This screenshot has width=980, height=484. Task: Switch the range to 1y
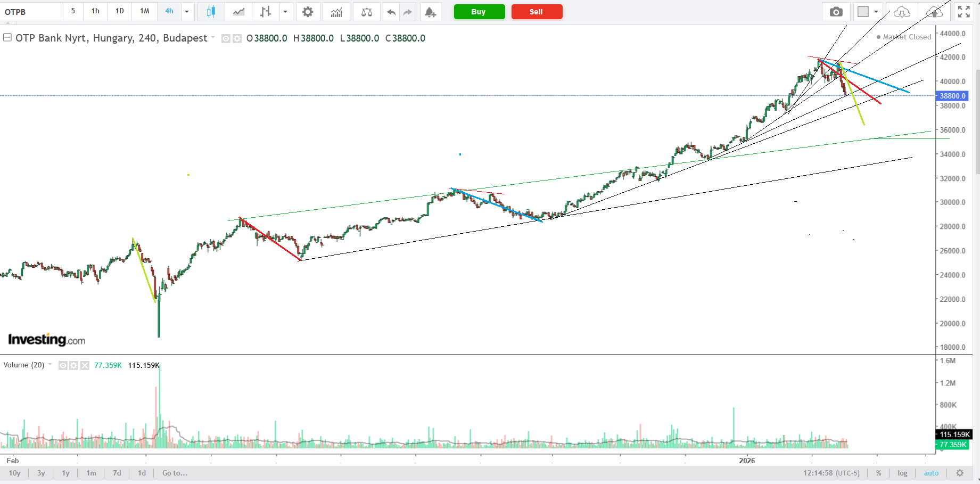[65, 473]
